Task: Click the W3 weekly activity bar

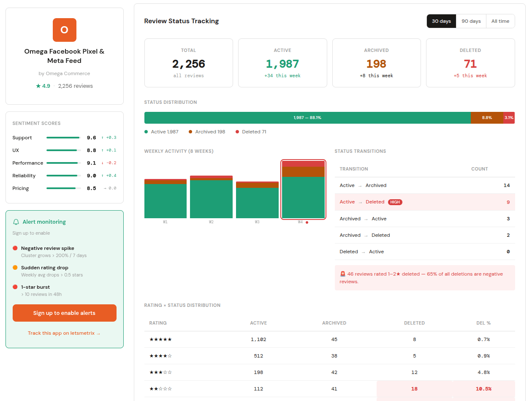Action: 257,200
